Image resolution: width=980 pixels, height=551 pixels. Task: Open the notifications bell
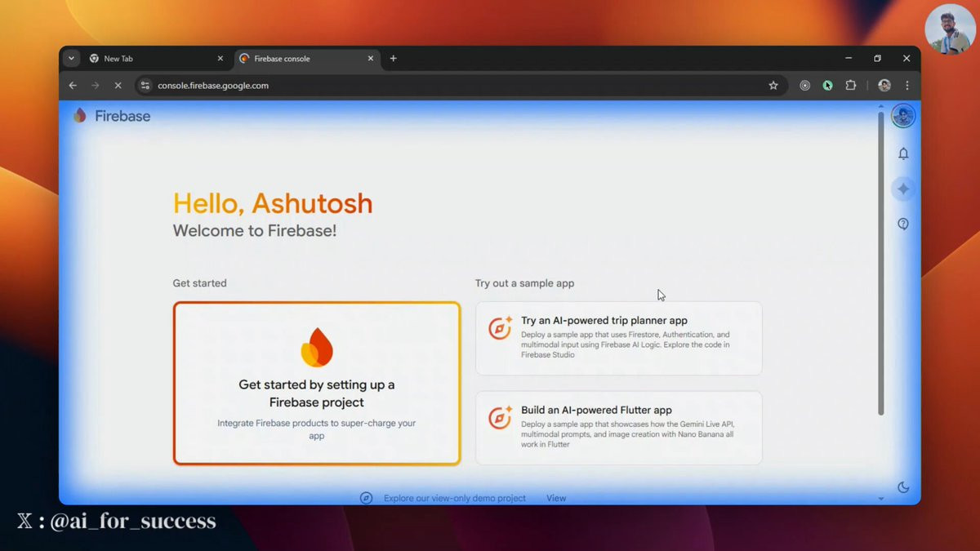coord(903,153)
